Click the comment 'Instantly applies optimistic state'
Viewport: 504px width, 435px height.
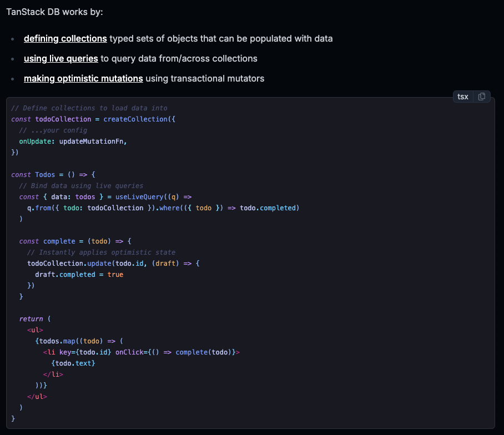point(101,252)
